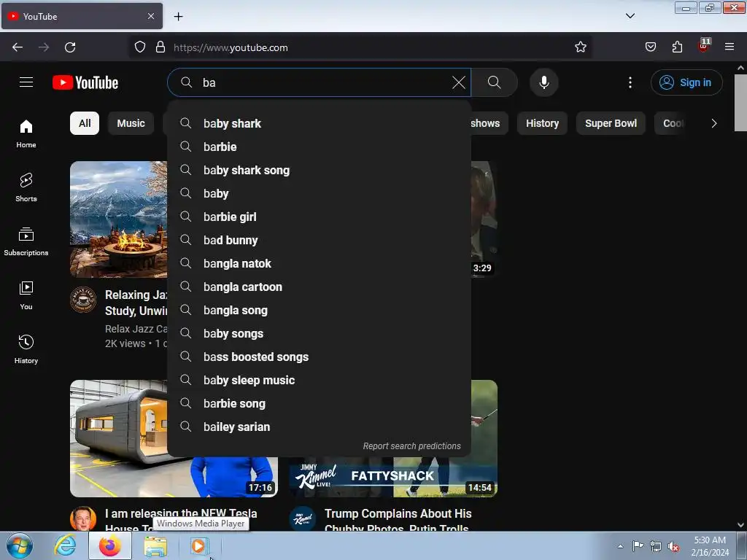Screen dimensions: 747x560
Task: Choose the 'bangla song' suggestion
Action: click(320, 310)
